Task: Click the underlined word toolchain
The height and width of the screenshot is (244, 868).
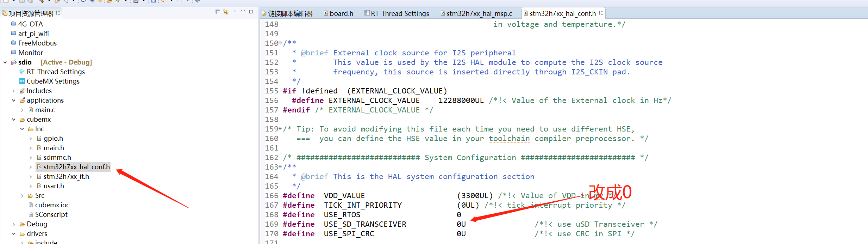Action: 509,139
